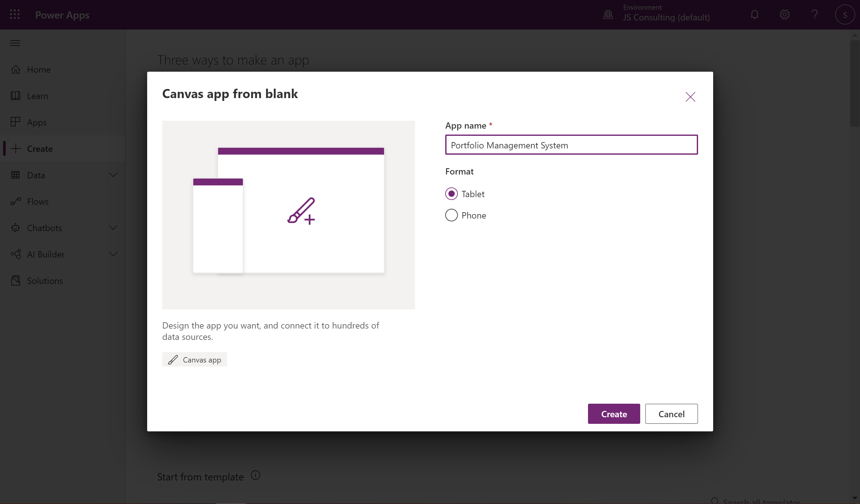The image size is (860, 504).
Task: Open Power Apps settings gear
Action: (785, 14)
